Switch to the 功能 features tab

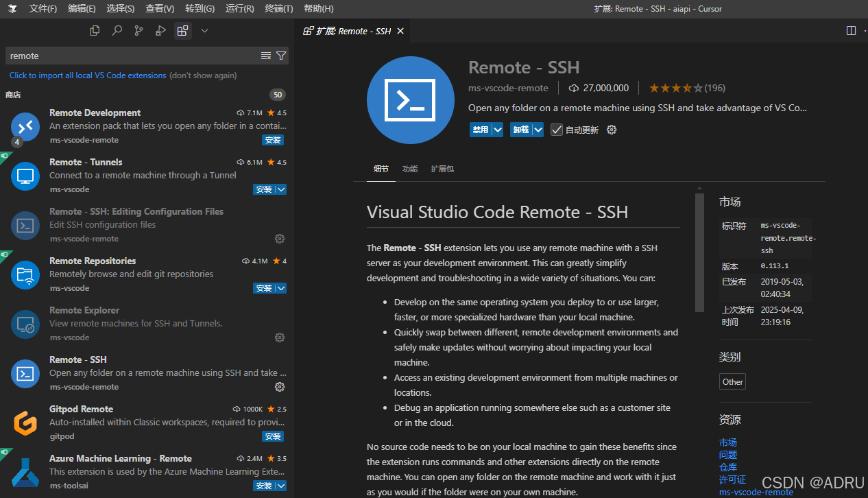[410, 169]
